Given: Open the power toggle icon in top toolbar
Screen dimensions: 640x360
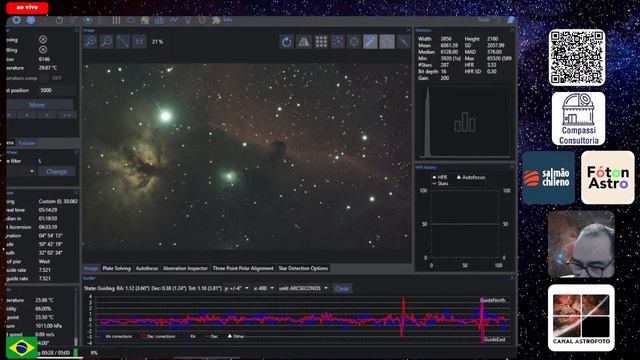Looking at the screenshot, I should [59, 20].
